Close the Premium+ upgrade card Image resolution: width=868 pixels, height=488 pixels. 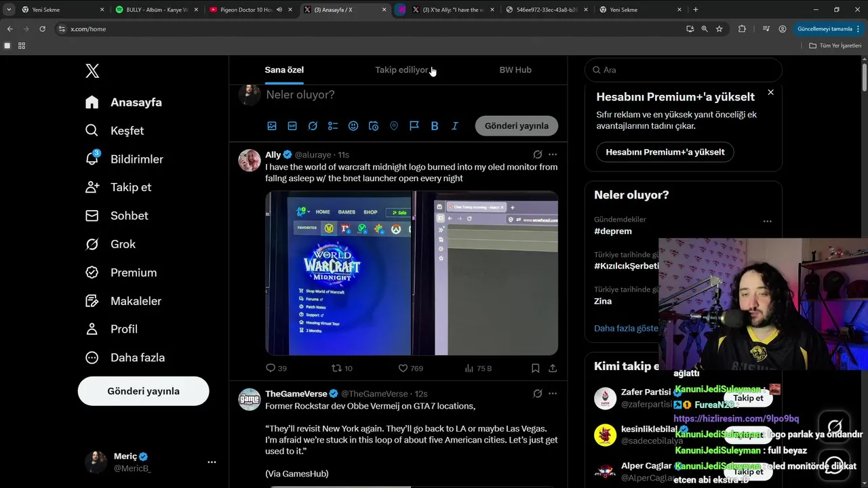[770, 92]
